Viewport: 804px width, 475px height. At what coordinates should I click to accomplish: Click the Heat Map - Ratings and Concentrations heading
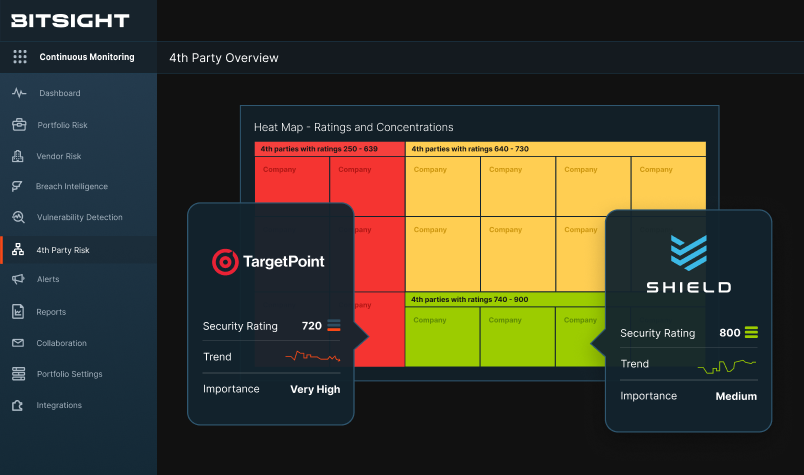354,127
